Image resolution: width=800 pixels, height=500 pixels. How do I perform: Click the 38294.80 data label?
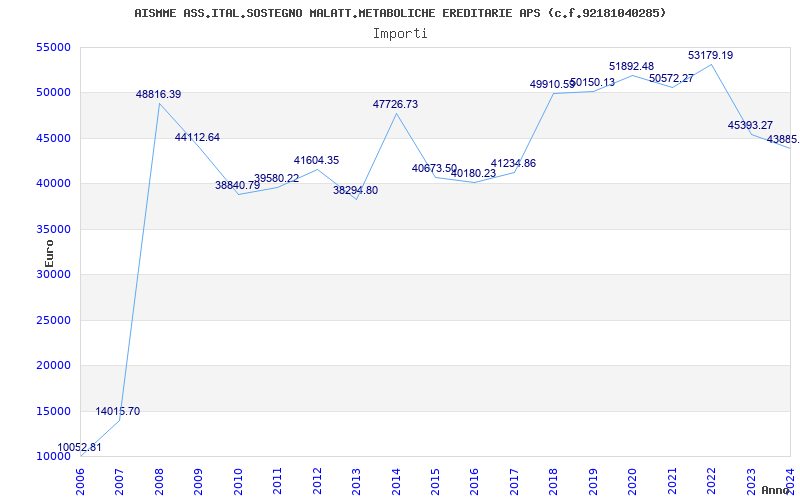pos(356,190)
